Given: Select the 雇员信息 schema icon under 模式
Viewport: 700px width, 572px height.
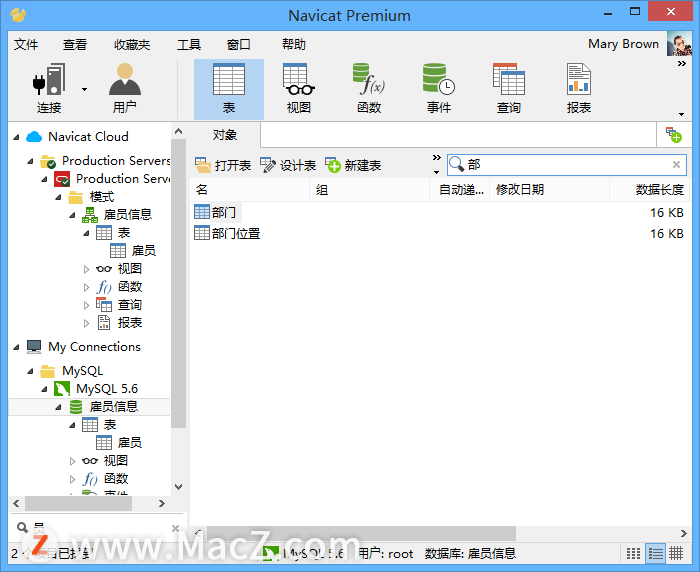Looking at the screenshot, I should click(x=90, y=215).
